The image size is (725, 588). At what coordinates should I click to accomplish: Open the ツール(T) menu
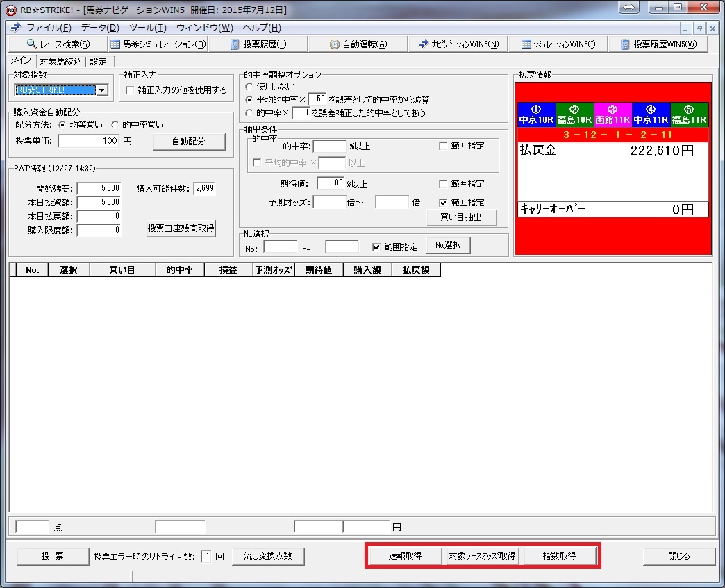coord(147,28)
